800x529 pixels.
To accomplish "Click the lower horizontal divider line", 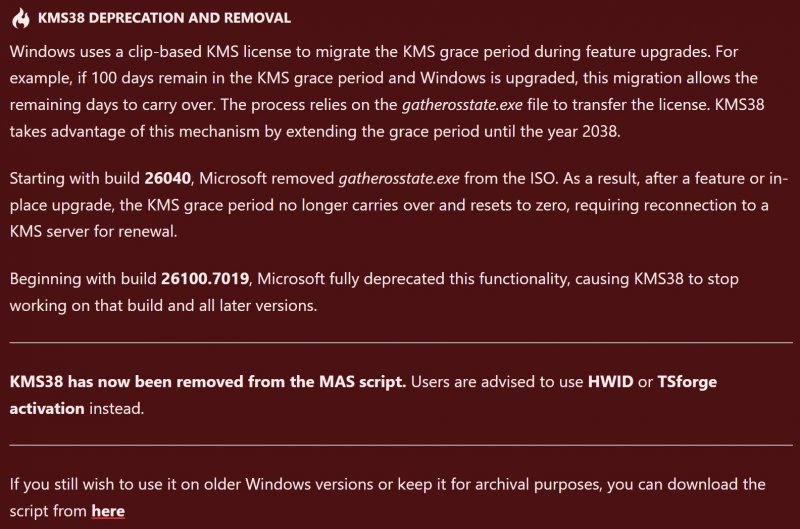I will click(x=400, y=445).
